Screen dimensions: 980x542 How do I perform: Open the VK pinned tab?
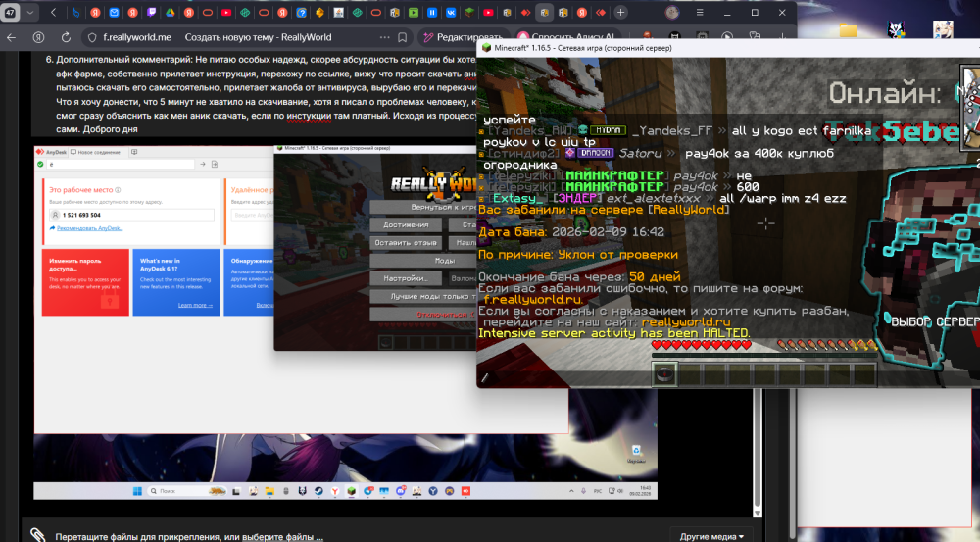click(451, 13)
